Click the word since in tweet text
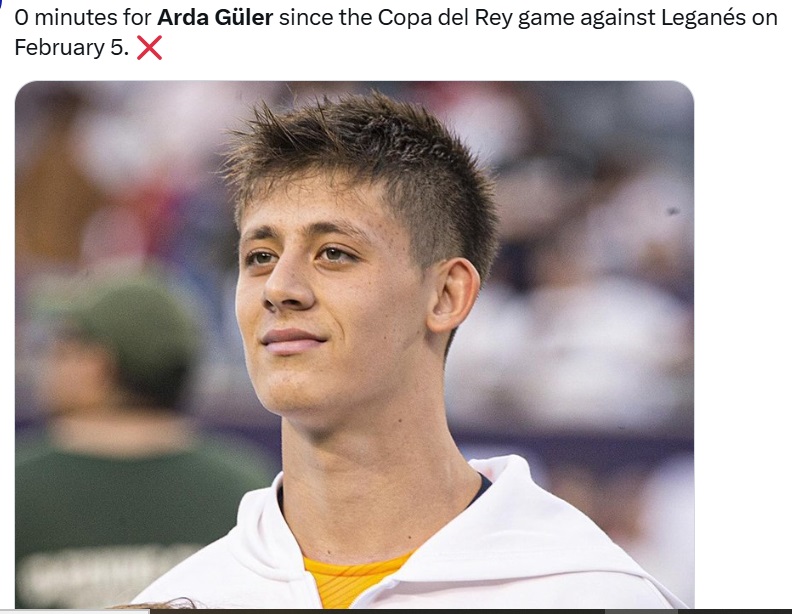792x614 pixels. click(306, 18)
